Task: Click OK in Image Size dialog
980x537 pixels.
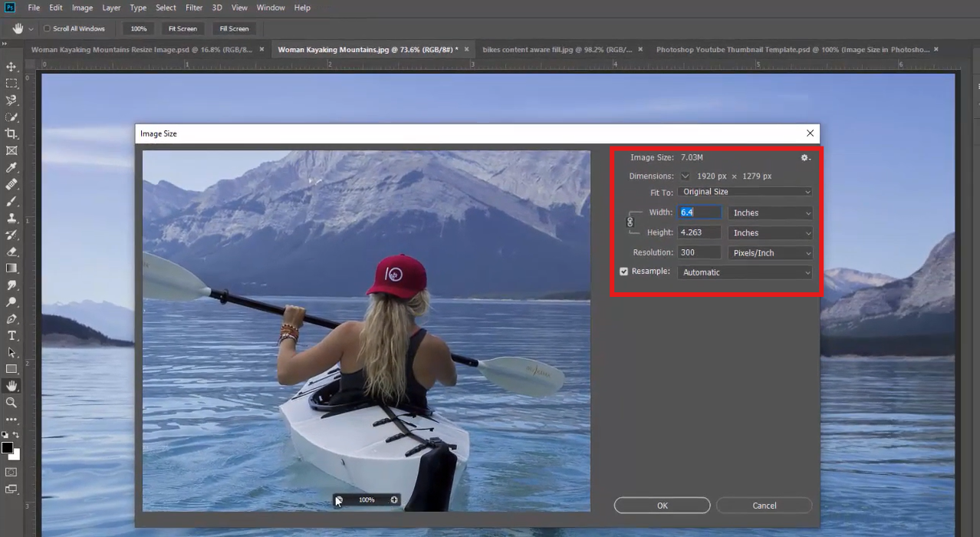Action: 663,506
